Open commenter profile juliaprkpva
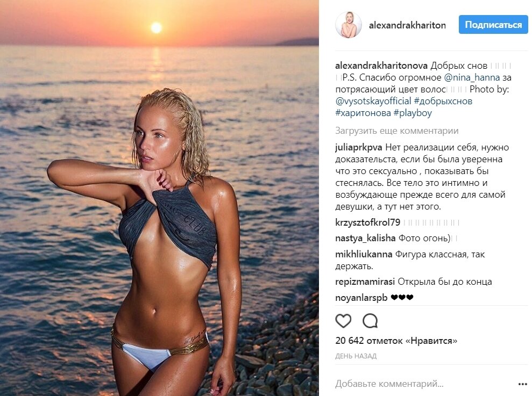The image size is (532, 396). pyautogui.click(x=359, y=147)
